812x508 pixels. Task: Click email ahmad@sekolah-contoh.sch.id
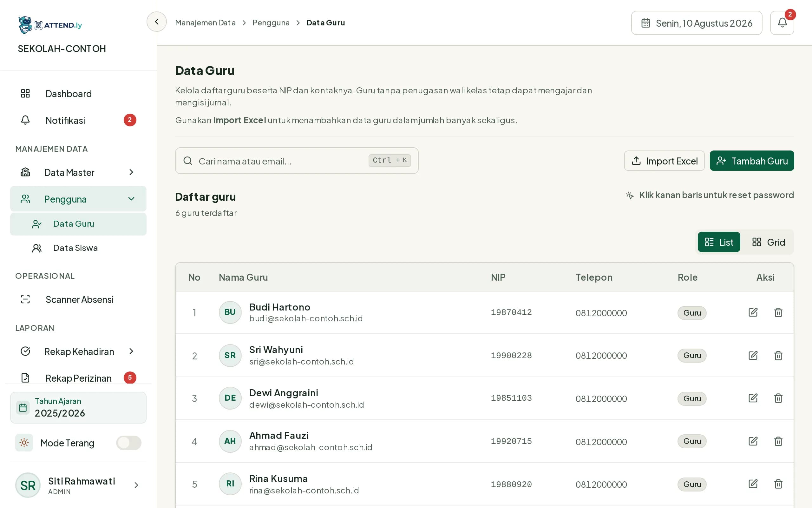[311, 447]
